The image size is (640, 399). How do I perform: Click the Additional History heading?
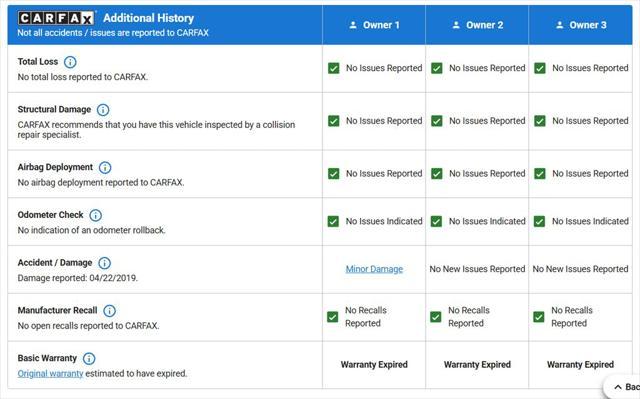click(149, 18)
